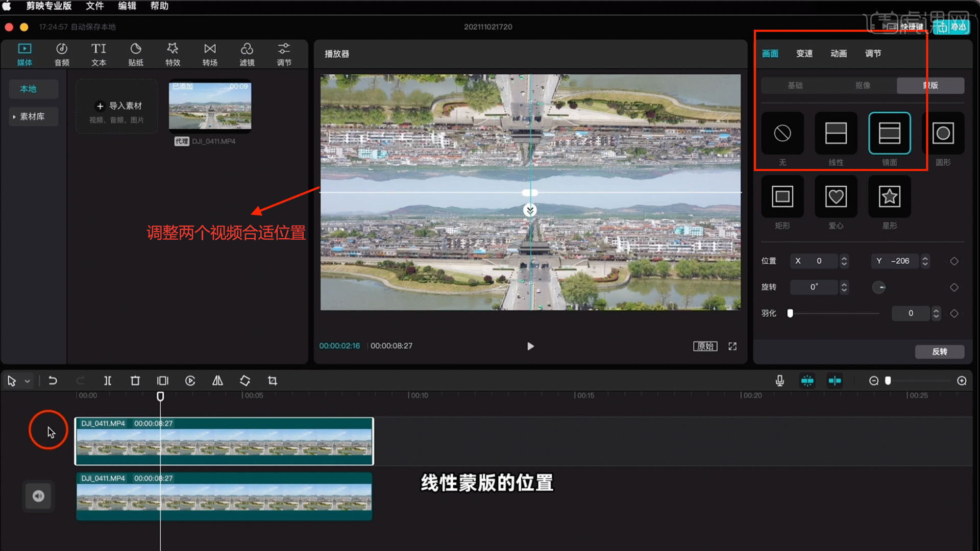Click the mirror flip icon in timeline toolbar
The image size is (980, 551).
point(217,381)
